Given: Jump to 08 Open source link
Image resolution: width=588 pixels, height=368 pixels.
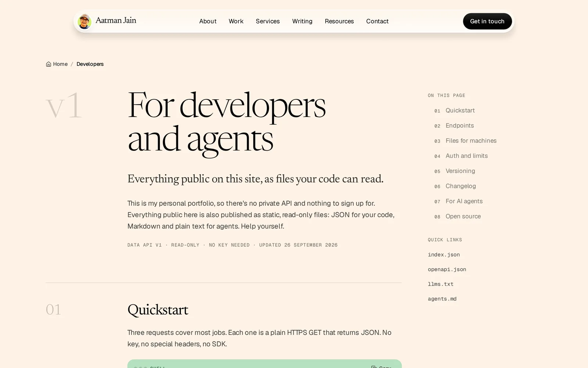Looking at the screenshot, I should [458, 216].
